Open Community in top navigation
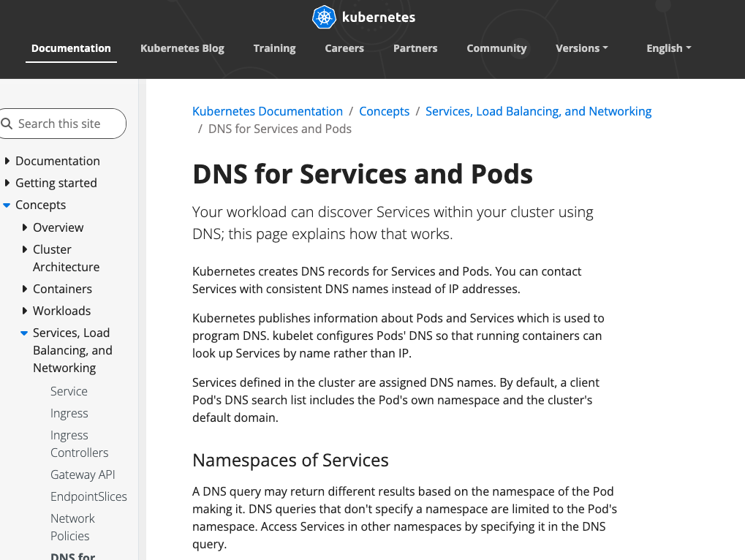 [x=496, y=48]
